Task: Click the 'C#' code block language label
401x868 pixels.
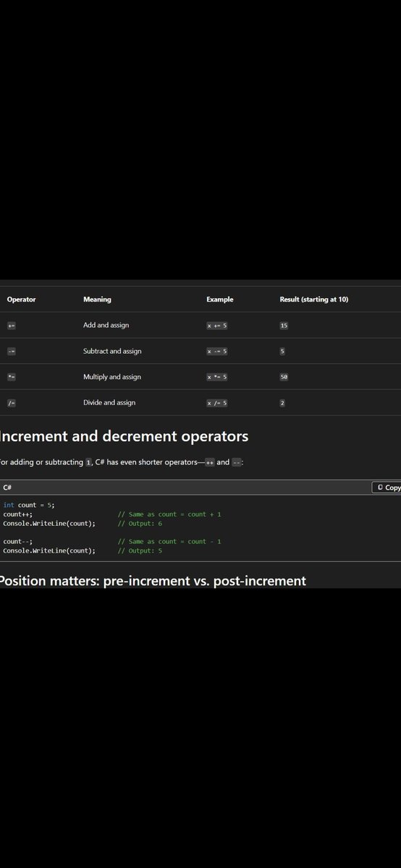Action: 7,488
